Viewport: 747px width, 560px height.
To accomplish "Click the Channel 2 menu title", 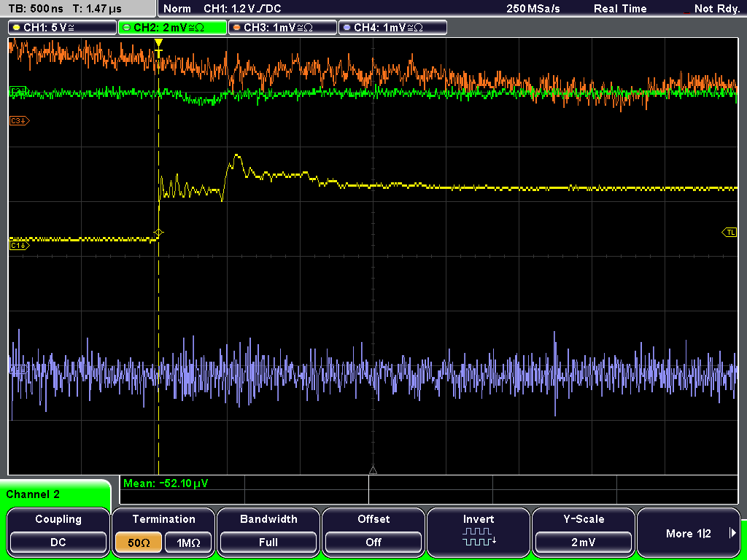I will coord(33,494).
